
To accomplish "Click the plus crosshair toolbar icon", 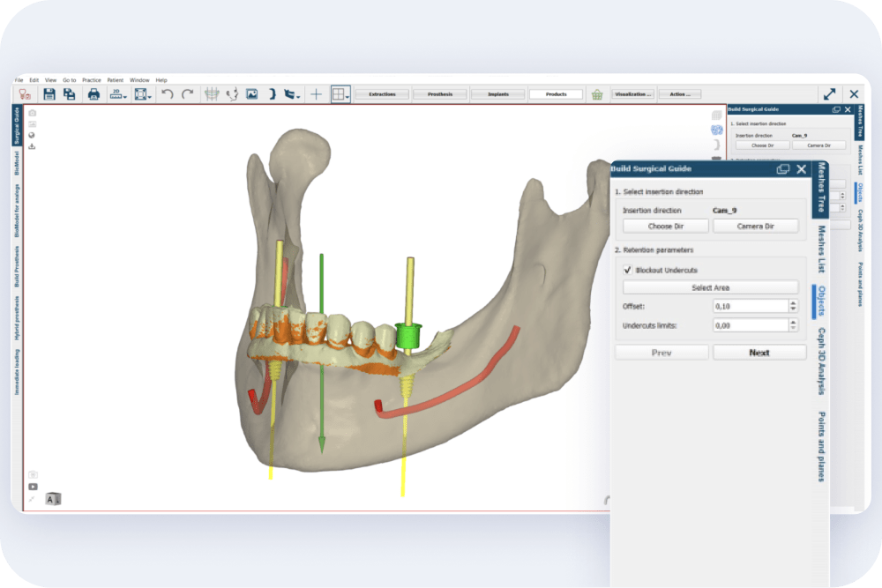I will tap(316, 93).
